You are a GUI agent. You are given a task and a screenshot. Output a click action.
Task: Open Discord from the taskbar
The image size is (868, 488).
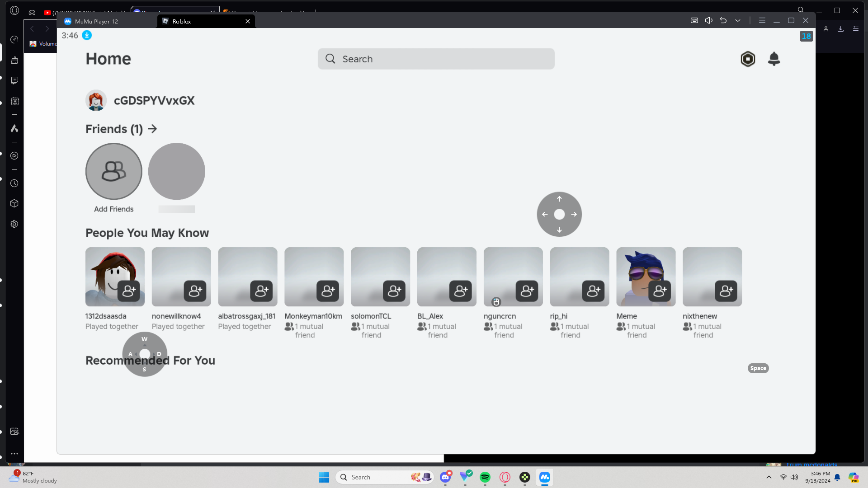pos(445,477)
